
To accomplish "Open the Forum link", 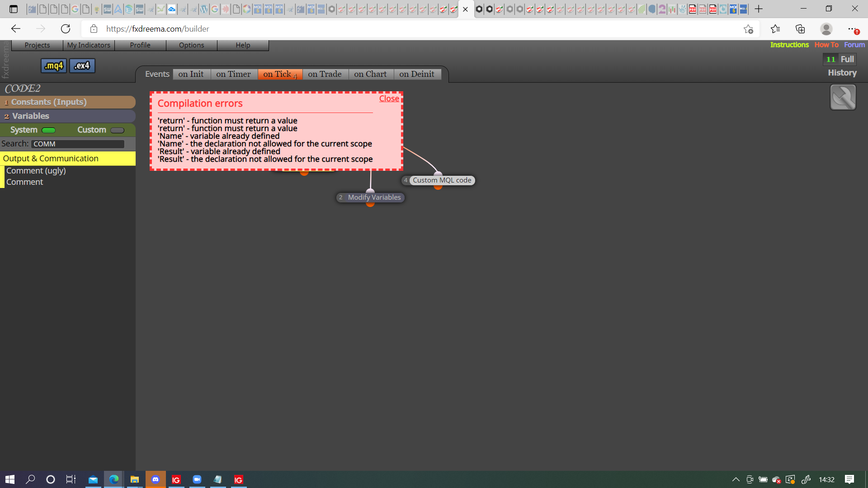I will pos(854,45).
